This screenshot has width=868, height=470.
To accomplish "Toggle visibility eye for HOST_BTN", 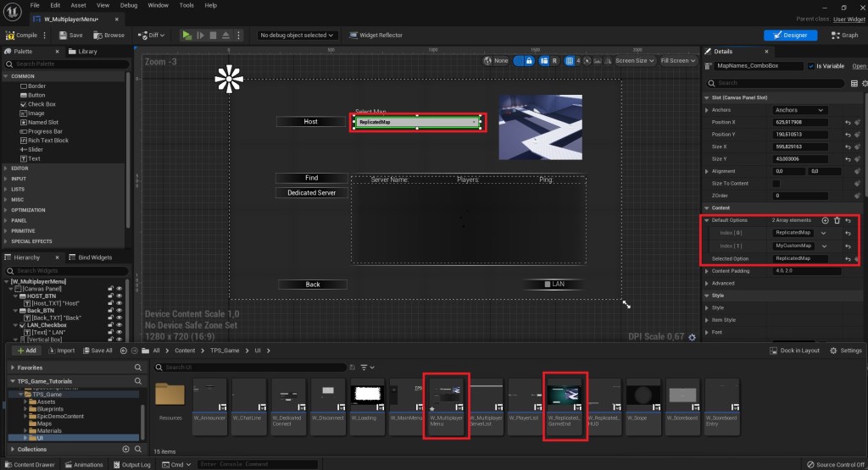I will pos(120,296).
